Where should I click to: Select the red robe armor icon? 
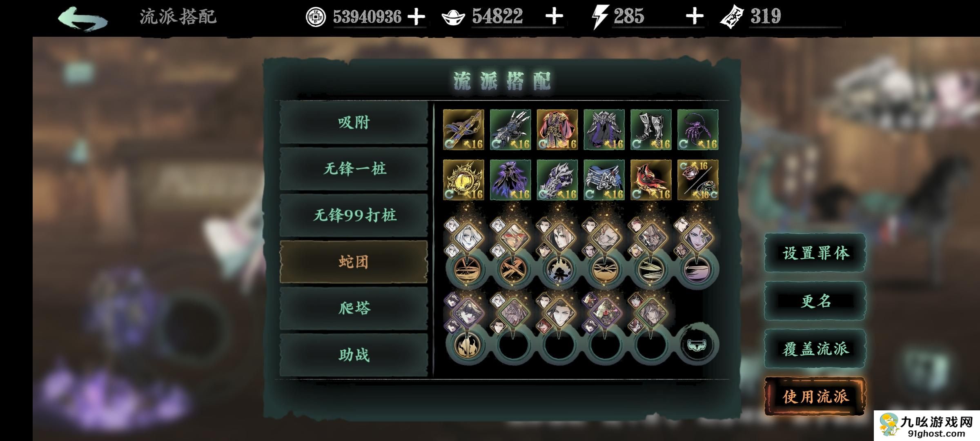[x=557, y=130]
